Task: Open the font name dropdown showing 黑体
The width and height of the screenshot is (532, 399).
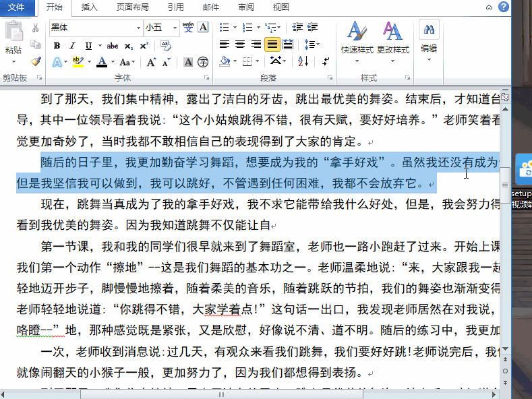Action: click(137, 28)
